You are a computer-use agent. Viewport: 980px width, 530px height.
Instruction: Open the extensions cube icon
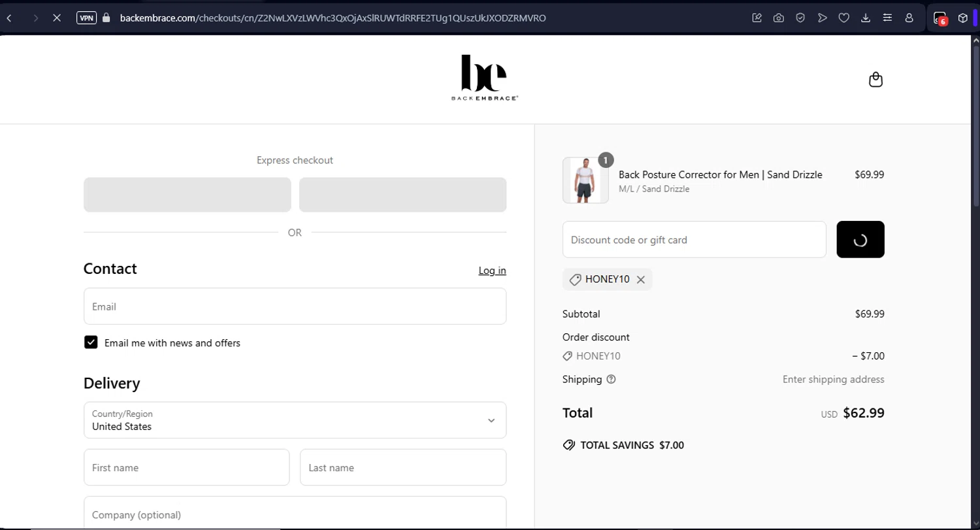(x=962, y=18)
